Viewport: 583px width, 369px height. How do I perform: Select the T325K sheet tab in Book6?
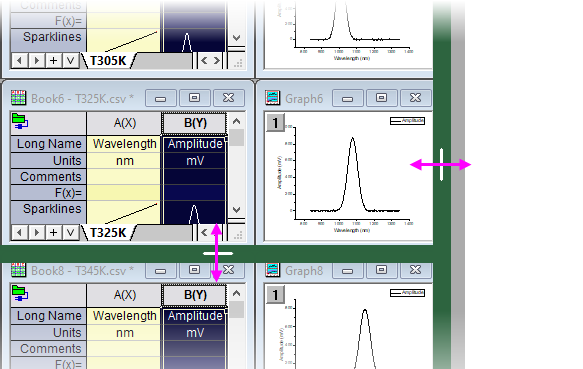[108, 233]
